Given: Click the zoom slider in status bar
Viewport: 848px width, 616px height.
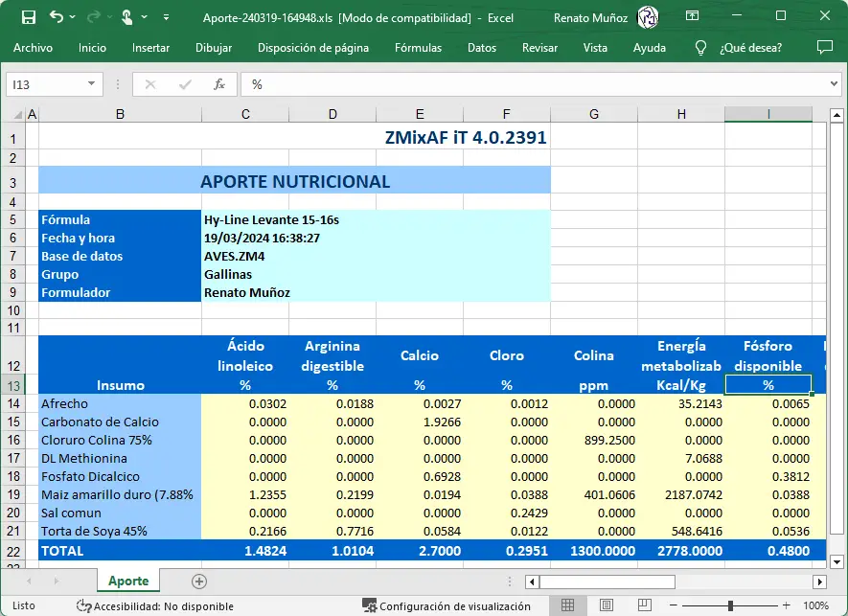Looking at the screenshot, I should point(730,605).
